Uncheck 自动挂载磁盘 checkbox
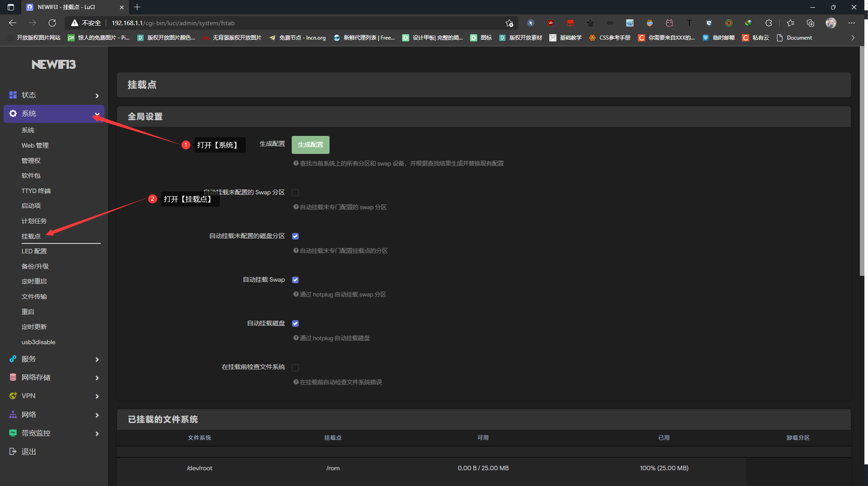 (295, 324)
